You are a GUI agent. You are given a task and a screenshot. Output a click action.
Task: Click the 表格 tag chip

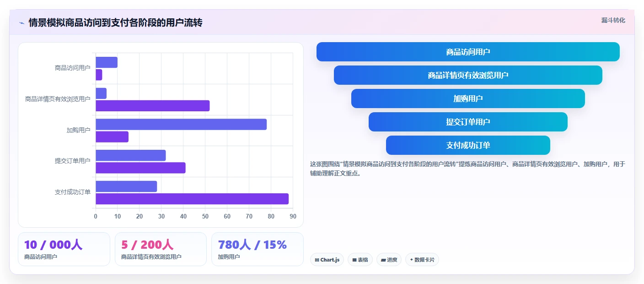pos(360,260)
